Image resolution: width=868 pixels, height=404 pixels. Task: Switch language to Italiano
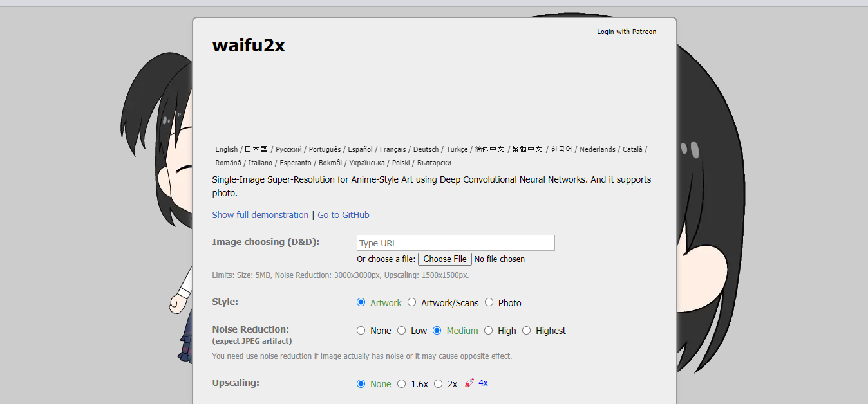click(x=260, y=163)
